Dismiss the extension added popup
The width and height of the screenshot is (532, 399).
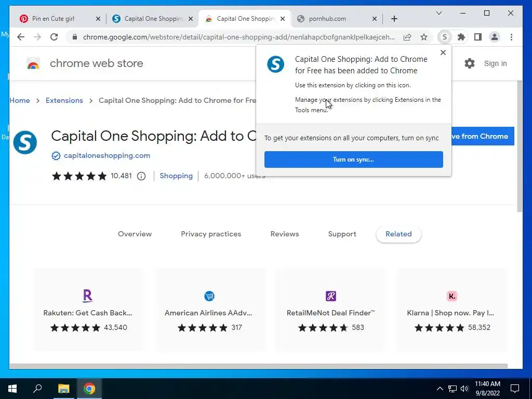point(443,52)
